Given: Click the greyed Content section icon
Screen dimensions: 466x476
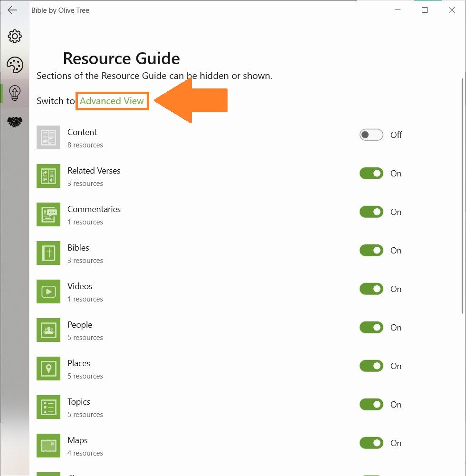Looking at the screenshot, I should coord(48,137).
